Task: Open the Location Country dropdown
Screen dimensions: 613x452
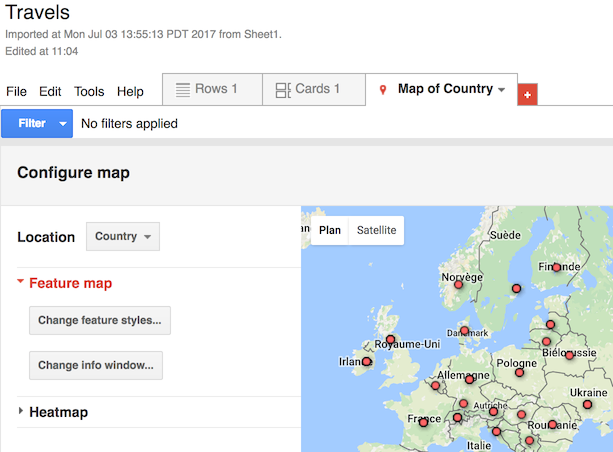Action: pyautogui.click(x=123, y=237)
